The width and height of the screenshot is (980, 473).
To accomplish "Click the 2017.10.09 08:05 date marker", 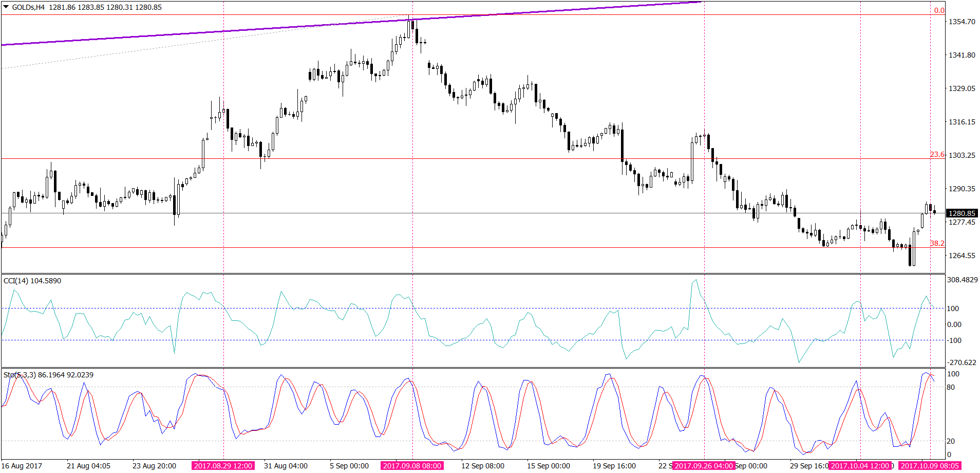I will click(x=930, y=466).
